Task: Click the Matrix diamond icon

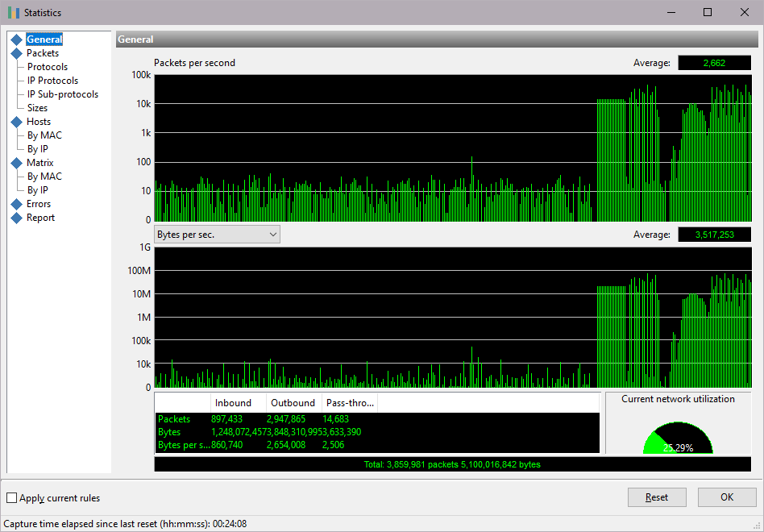Action: pos(18,162)
